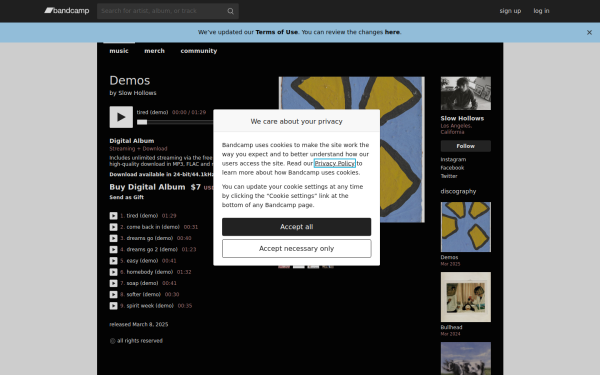Viewport: 600px width, 375px height.
Task: Open the log in link
Action: coord(541,11)
